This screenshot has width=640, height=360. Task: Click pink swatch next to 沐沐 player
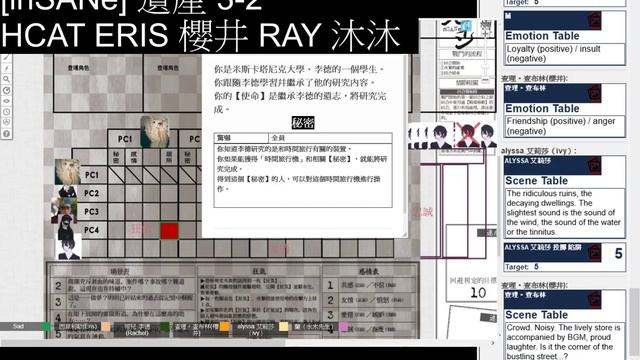[343, 327]
